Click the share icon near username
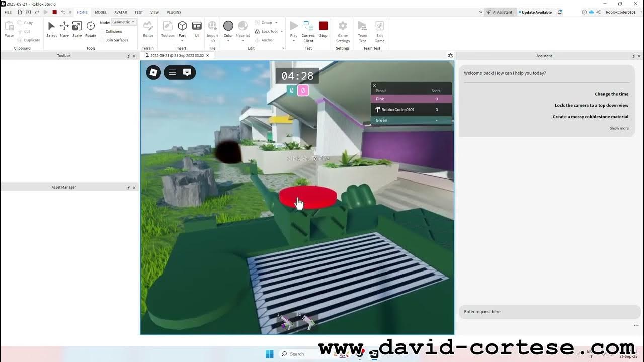 tap(598, 12)
